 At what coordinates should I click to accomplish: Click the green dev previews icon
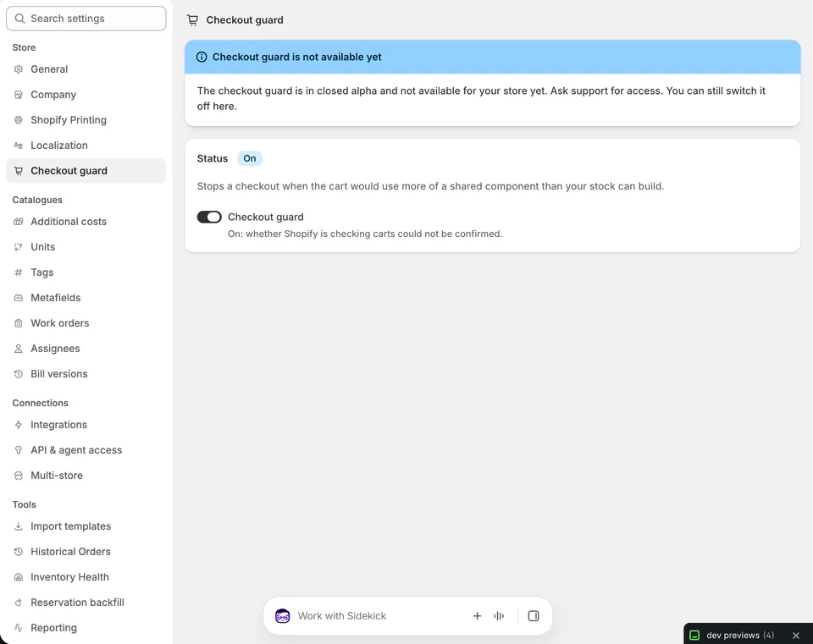pyautogui.click(x=694, y=636)
